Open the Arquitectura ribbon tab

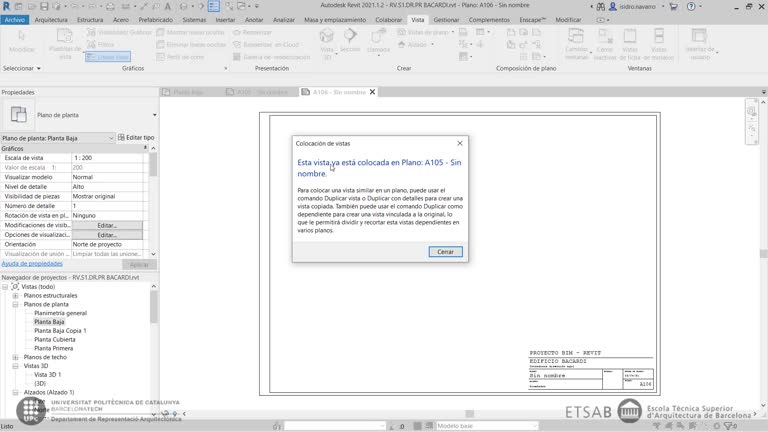51,19
